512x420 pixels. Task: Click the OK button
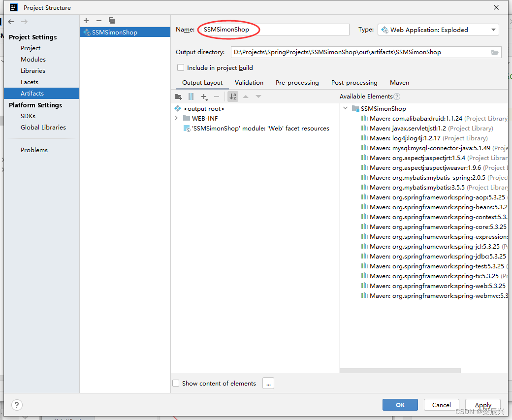click(400, 405)
